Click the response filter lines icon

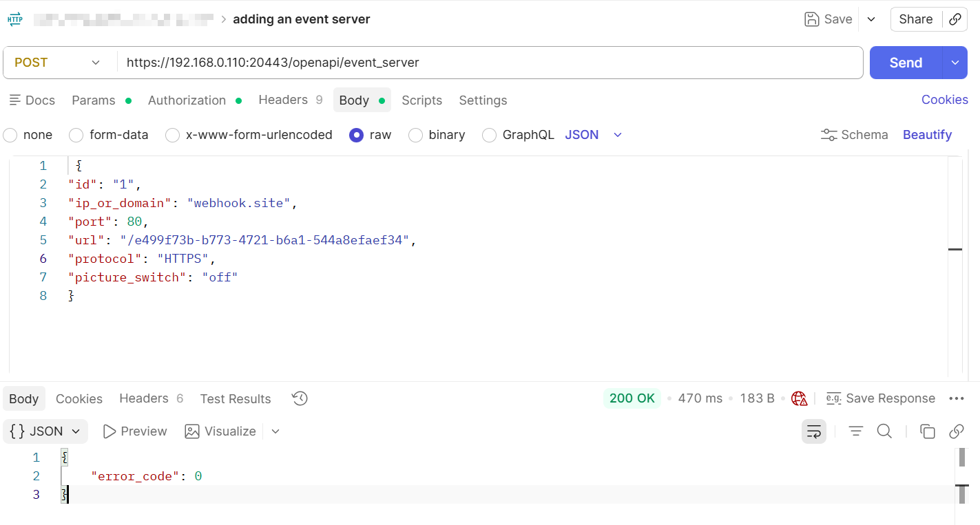(x=855, y=431)
